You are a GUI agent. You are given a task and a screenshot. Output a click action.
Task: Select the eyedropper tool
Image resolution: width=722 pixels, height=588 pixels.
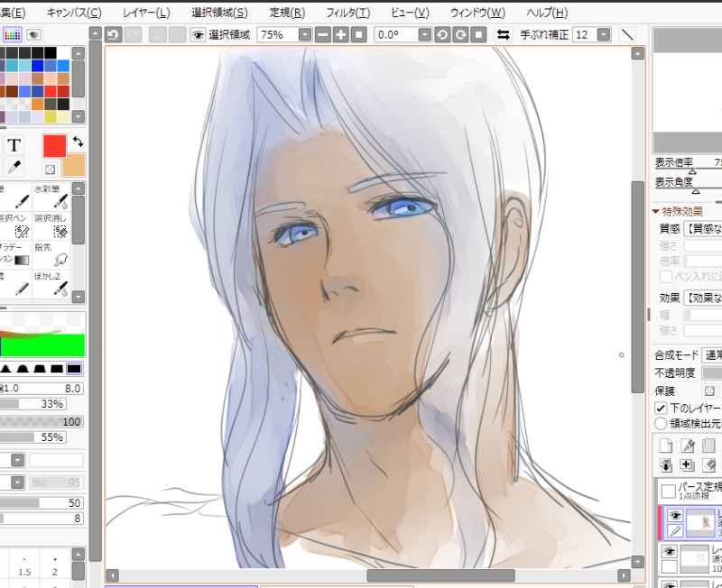(14, 168)
